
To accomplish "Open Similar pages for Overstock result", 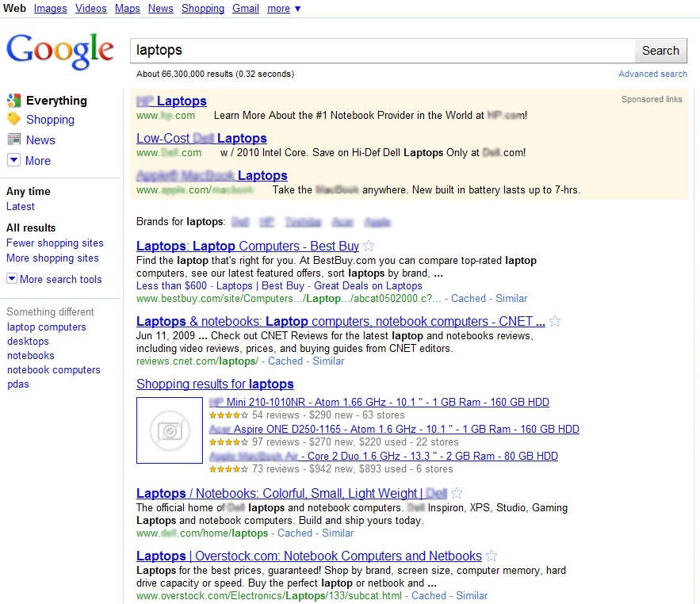I will point(472,595).
